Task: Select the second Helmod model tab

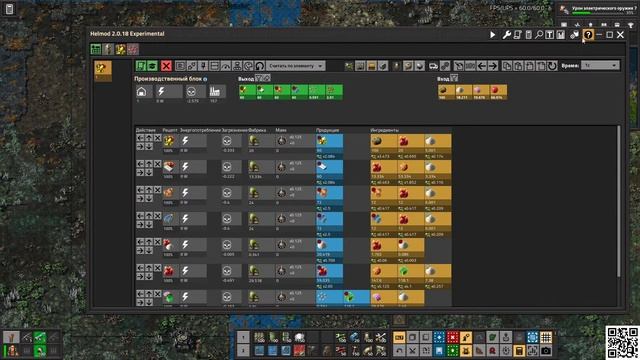Action: coord(108,49)
